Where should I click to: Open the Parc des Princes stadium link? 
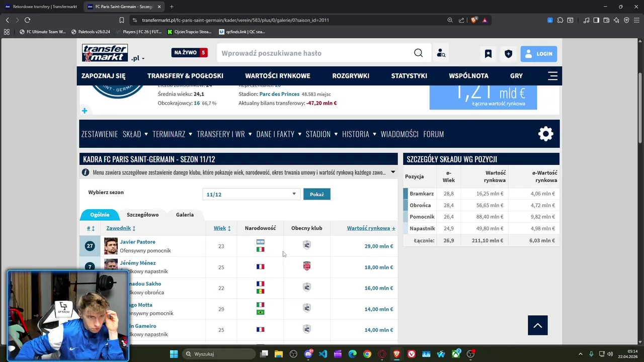(279, 94)
